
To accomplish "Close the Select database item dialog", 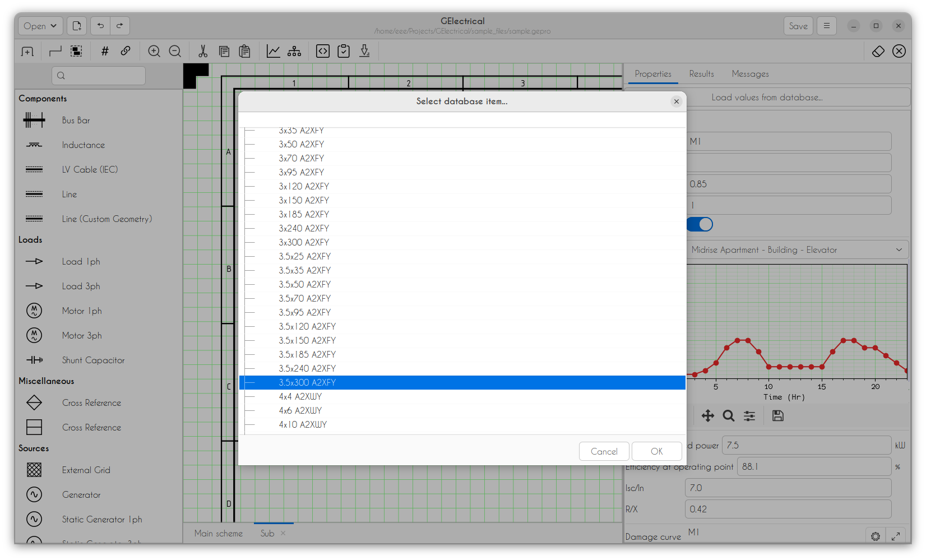I will [677, 101].
